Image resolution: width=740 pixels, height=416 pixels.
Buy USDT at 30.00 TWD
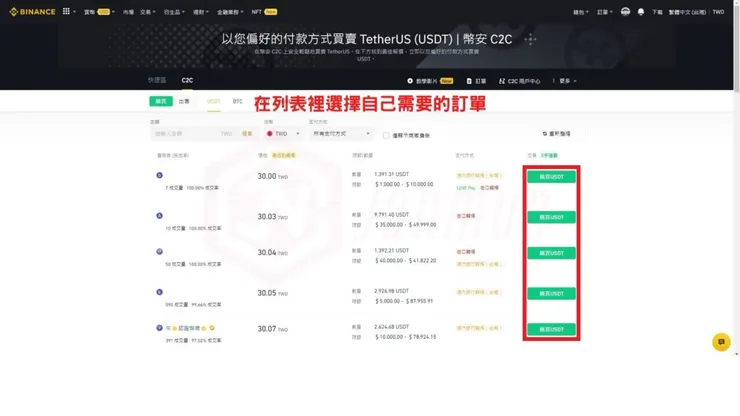[x=551, y=177]
